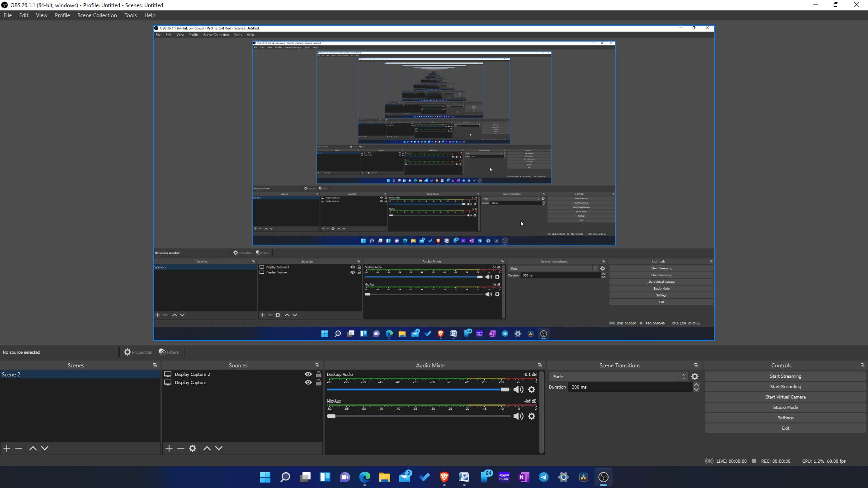
Task: Open Scene Collection menu
Action: point(97,15)
